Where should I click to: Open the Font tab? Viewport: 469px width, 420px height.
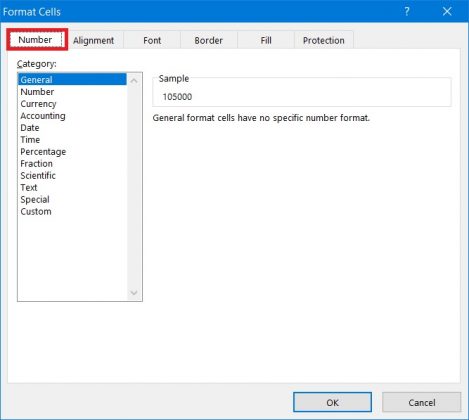pyautogui.click(x=152, y=41)
